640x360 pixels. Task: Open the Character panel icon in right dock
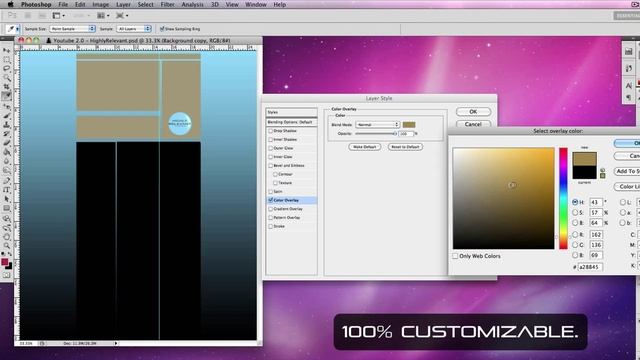[629, 85]
